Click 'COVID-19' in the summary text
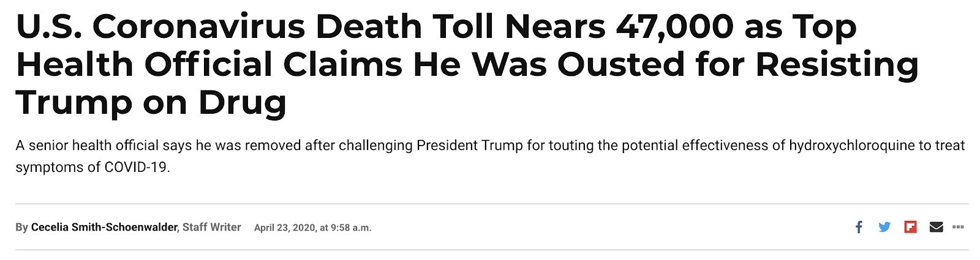Image resolution: width=980 pixels, height=260 pixels. coord(136,168)
